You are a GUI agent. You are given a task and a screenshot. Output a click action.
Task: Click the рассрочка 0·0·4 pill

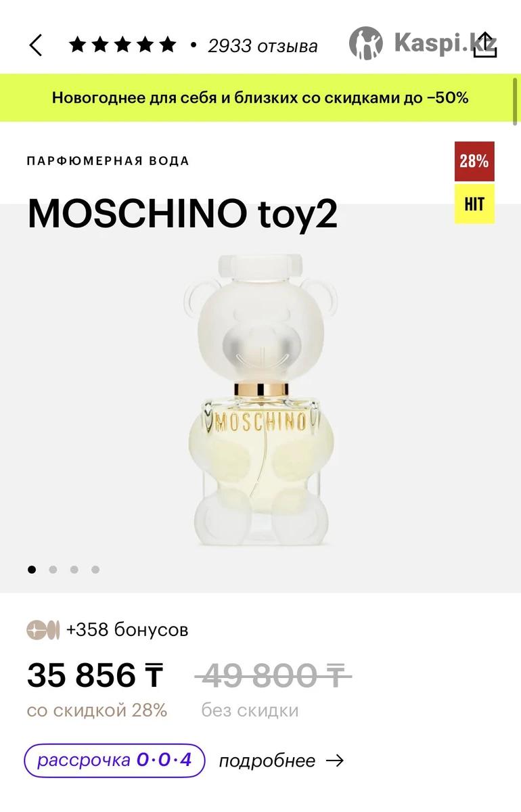[114, 760]
